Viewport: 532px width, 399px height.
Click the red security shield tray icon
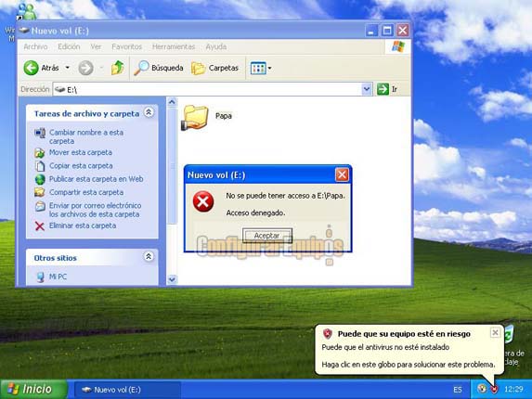pos(495,389)
